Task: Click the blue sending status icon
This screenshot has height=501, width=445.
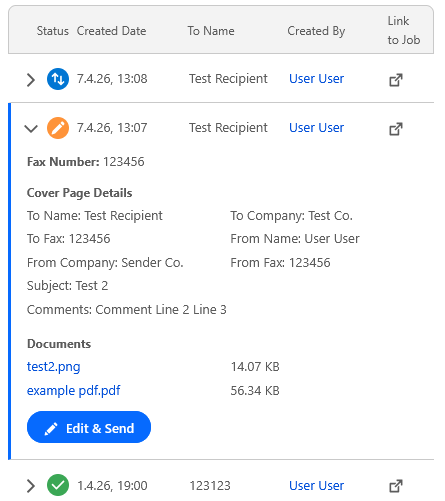Action: pos(58,79)
